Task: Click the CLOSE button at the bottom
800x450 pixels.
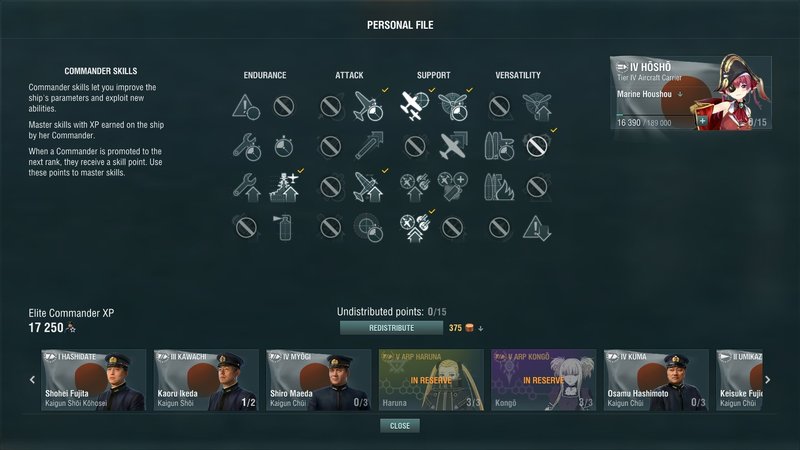Action: click(399, 426)
